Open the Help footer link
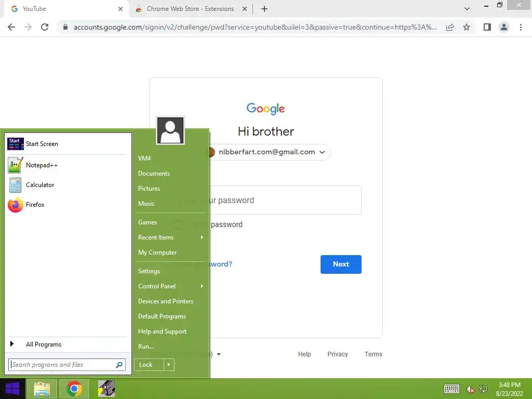Image resolution: width=532 pixels, height=399 pixels. [304, 354]
